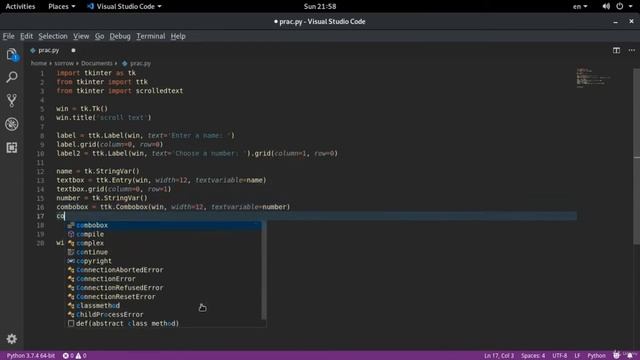Open the View menu
This screenshot has height=360, width=640.
(x=81, y=36)
